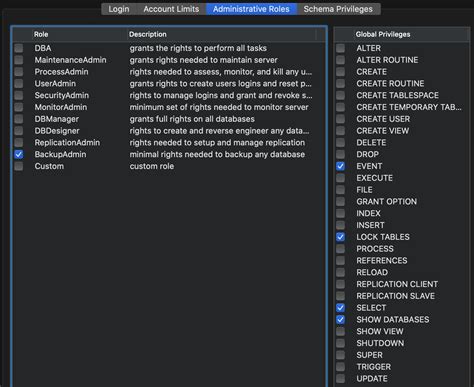The height and width of the screenshot is (387, 474).
Task: Select the 'custom role' description text
Action: [152, 166]
